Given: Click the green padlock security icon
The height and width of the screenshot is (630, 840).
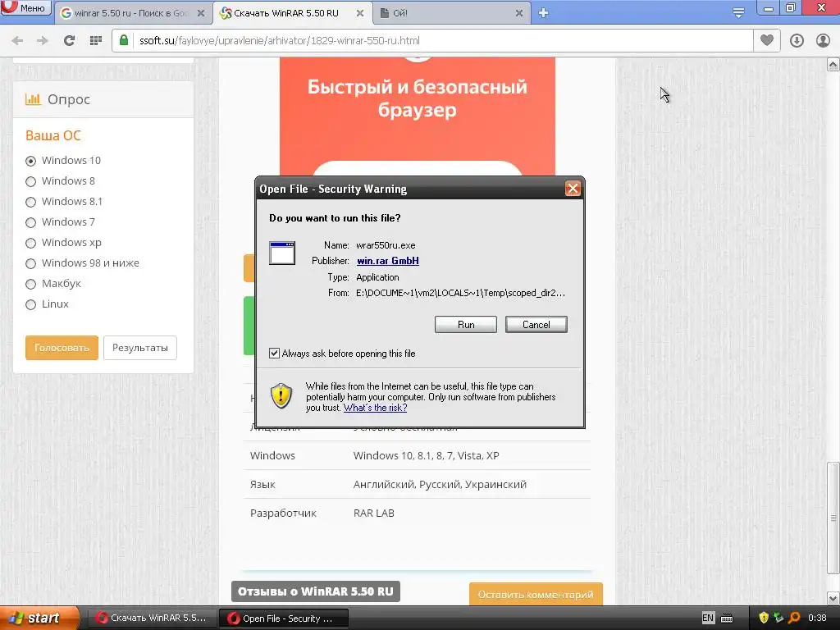Looking at the screenshot, I should tap(124, 40).
